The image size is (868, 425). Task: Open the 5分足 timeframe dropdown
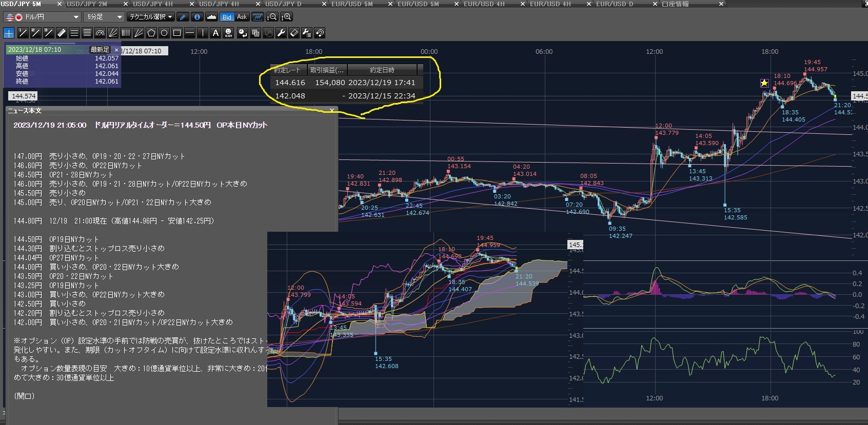point(104,17)
